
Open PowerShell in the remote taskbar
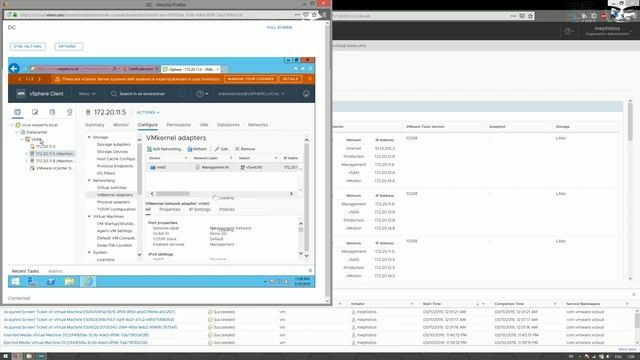tap(51, 281)
